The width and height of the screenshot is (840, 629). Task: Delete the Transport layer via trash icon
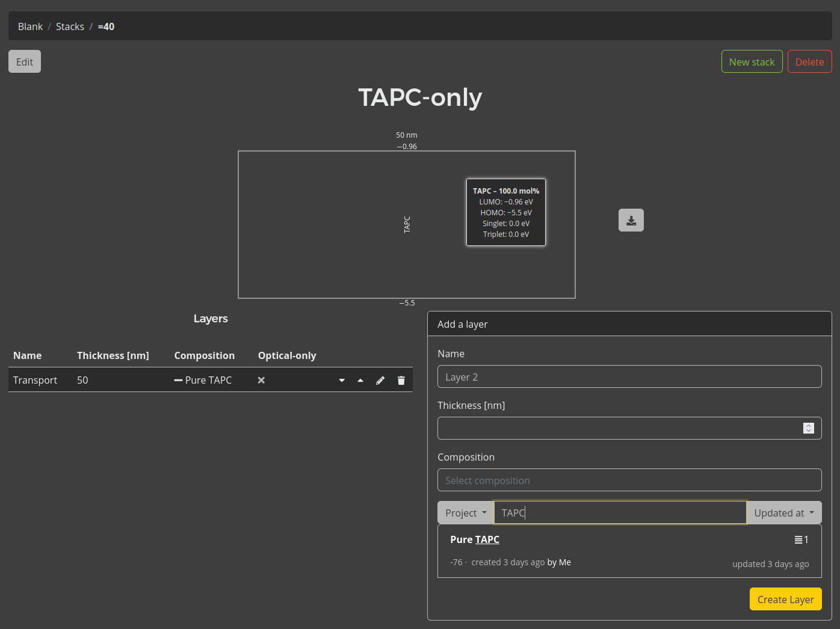tap(401, 381)
